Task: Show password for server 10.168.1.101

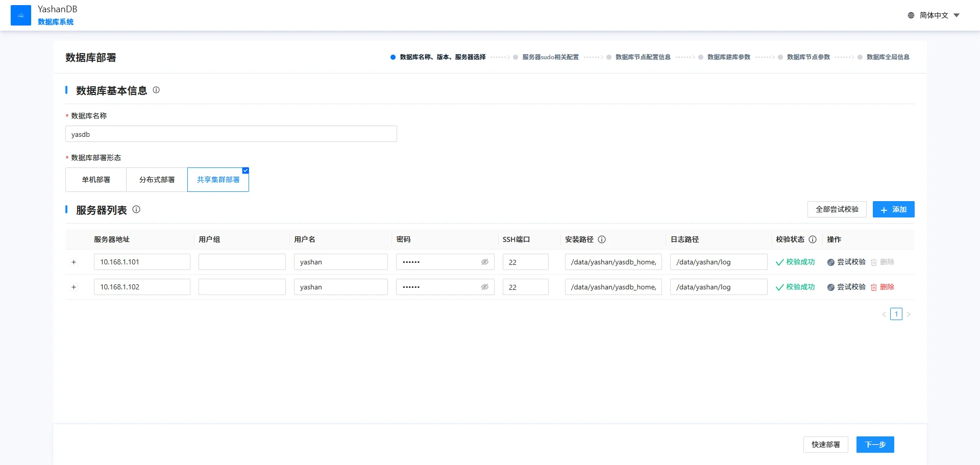Action: point(485,262)
